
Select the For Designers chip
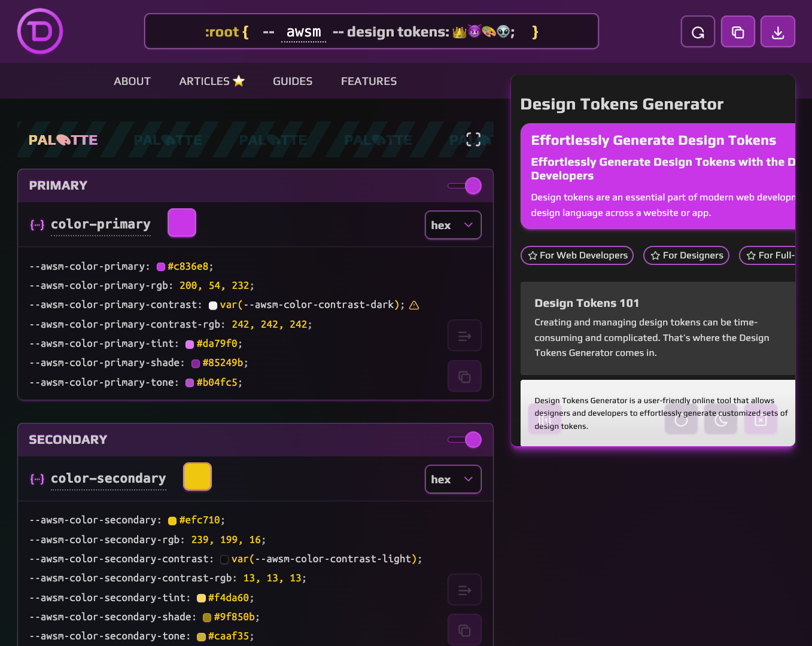pos(686,255)
